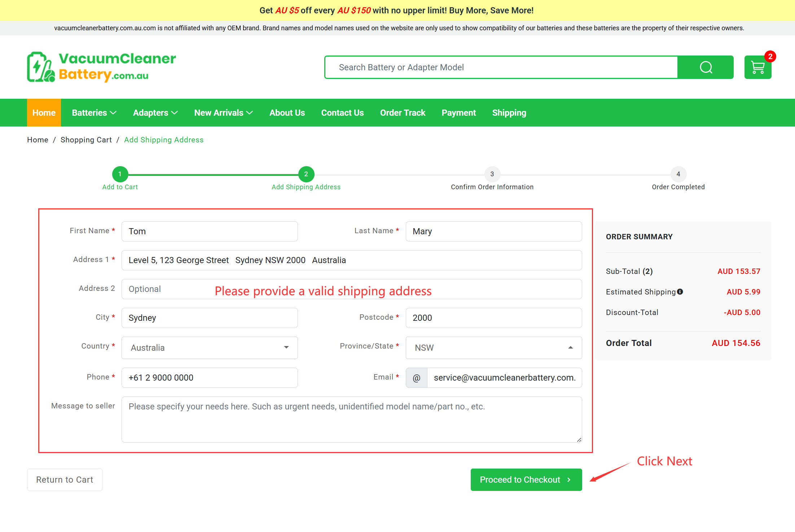Click step 3 Confirm Order circle
This screenshot has width=795, height=532.
pos(492,174)
